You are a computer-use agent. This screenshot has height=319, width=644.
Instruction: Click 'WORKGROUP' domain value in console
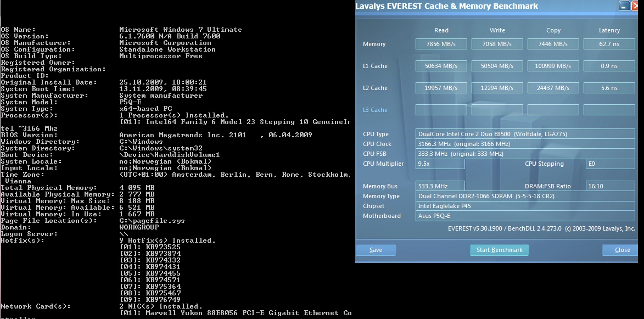(x=139, y=227)
